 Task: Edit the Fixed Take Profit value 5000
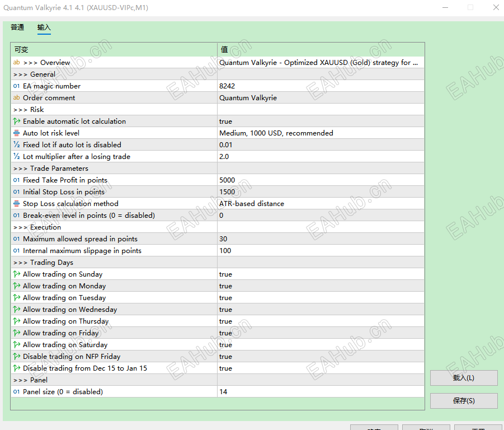click(x=321, y=180)
